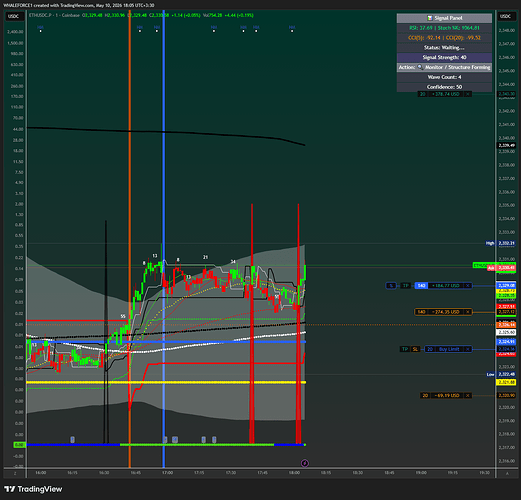Click the Action: Monitor / Structure Forming row

coord(444,67)
